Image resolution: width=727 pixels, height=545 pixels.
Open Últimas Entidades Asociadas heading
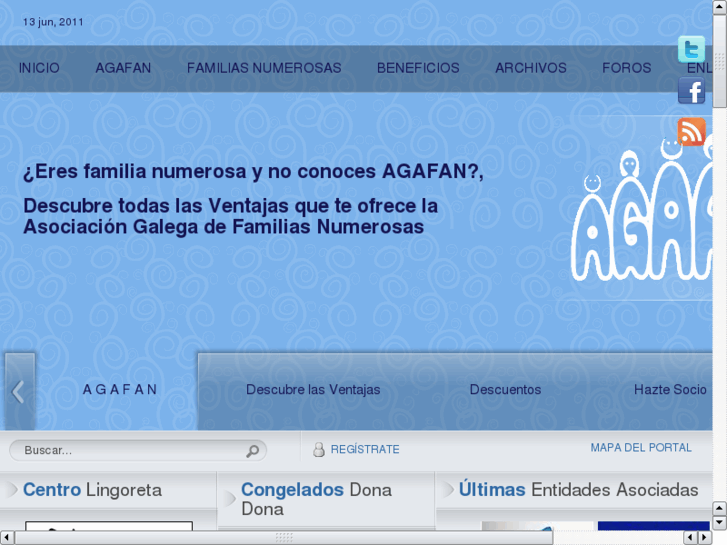tap(578, 490)
